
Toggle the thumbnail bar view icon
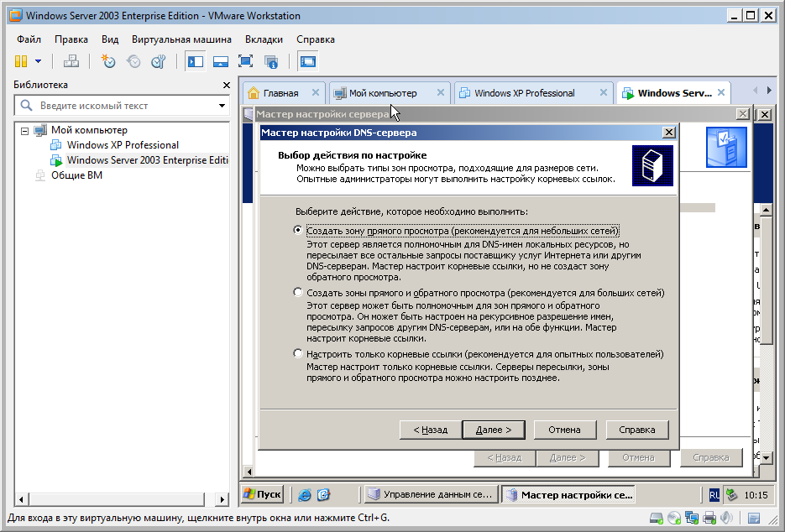(220, 61)
